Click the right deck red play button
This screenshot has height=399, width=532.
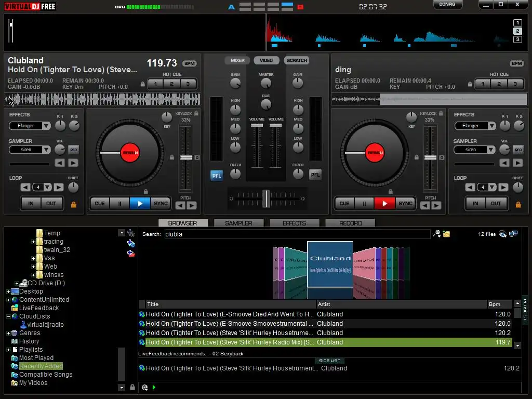coord(384,204)
